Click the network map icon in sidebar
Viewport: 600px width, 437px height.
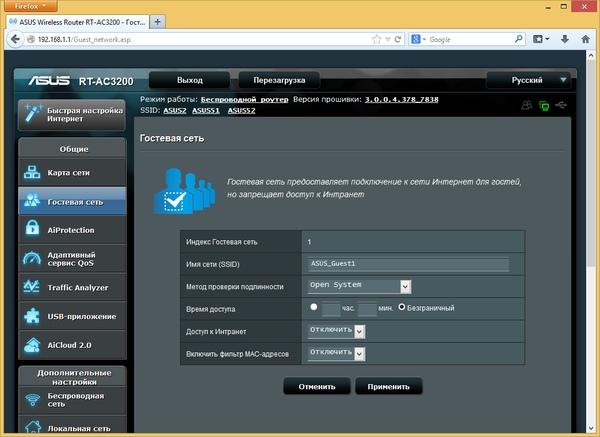click(x=32, y=172)
